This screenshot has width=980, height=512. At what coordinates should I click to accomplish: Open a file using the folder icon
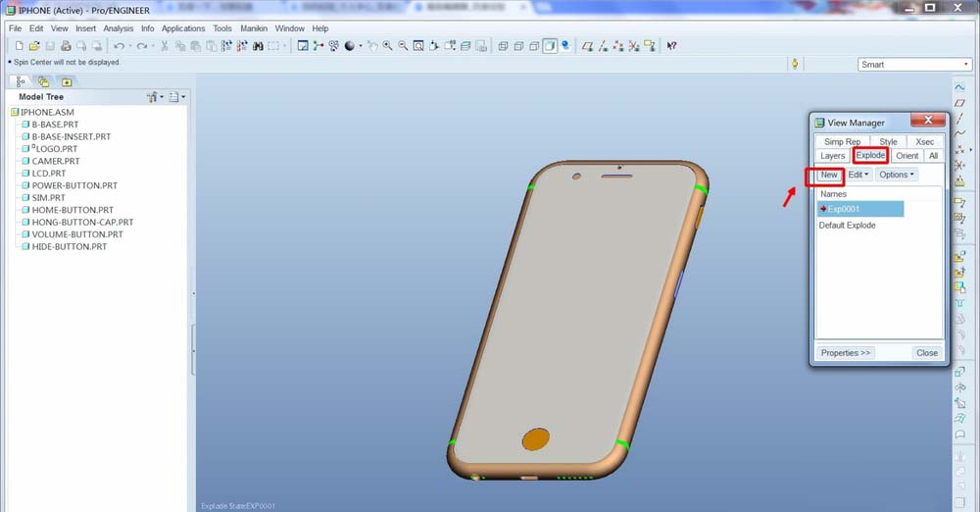point(34,46)
